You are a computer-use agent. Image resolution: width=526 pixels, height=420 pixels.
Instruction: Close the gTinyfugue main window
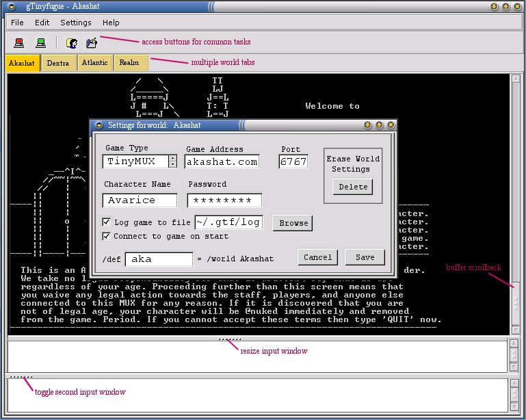click(517, 6)
